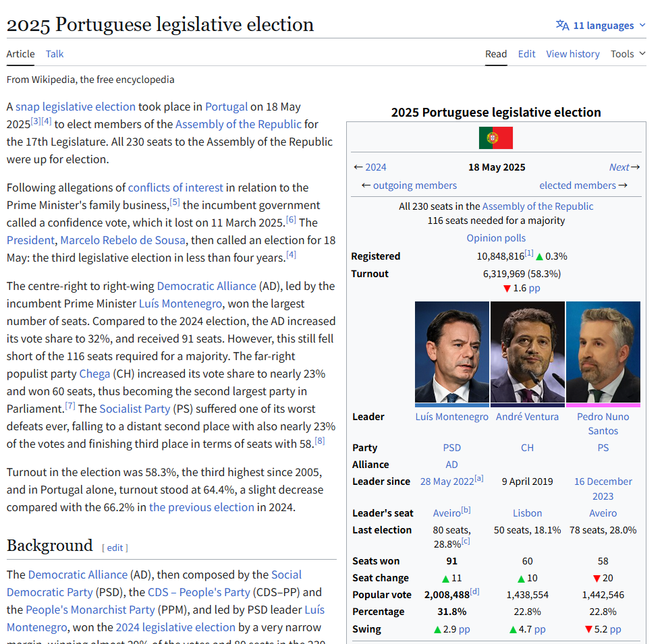The image size is (664, 644).
Task: Click footnote [d] next to 2,008,488
Action: click(474, 591)
